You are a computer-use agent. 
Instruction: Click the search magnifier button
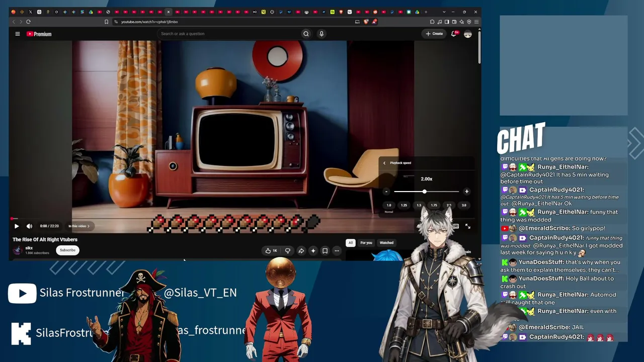pos(306,34)
